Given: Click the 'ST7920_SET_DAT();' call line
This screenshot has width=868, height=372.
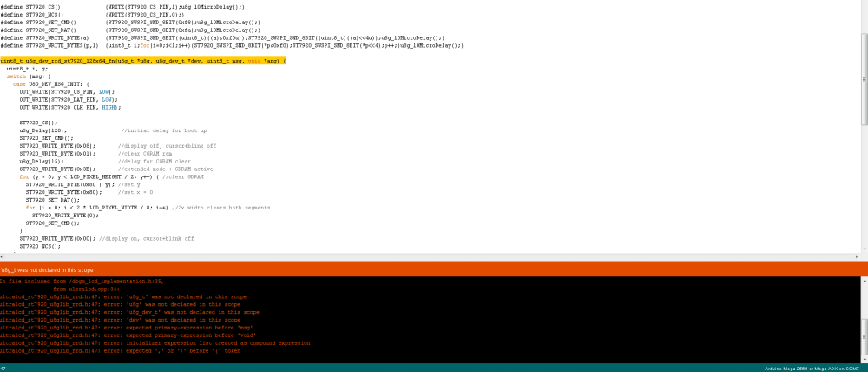Looking at the screenshot, I should (x=53, y=200).
